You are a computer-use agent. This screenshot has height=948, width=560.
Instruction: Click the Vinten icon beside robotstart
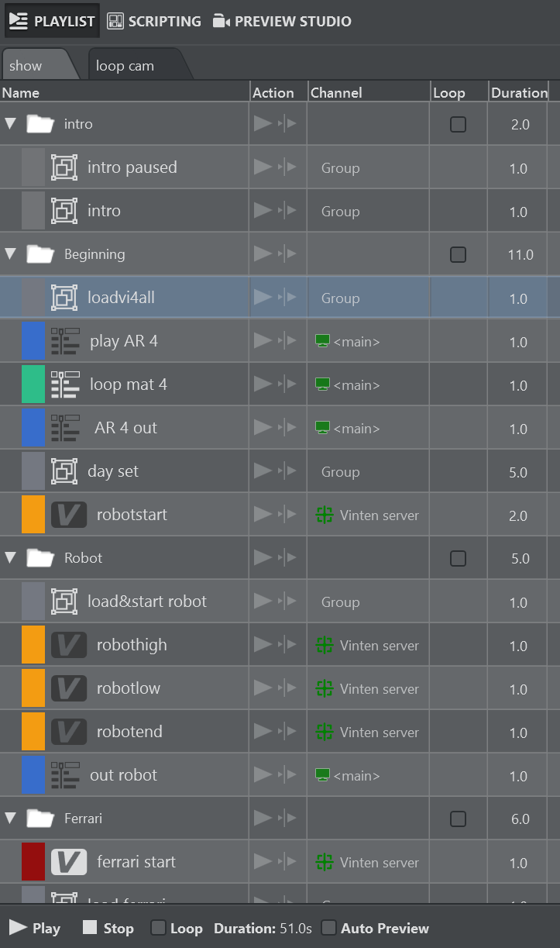69,515
